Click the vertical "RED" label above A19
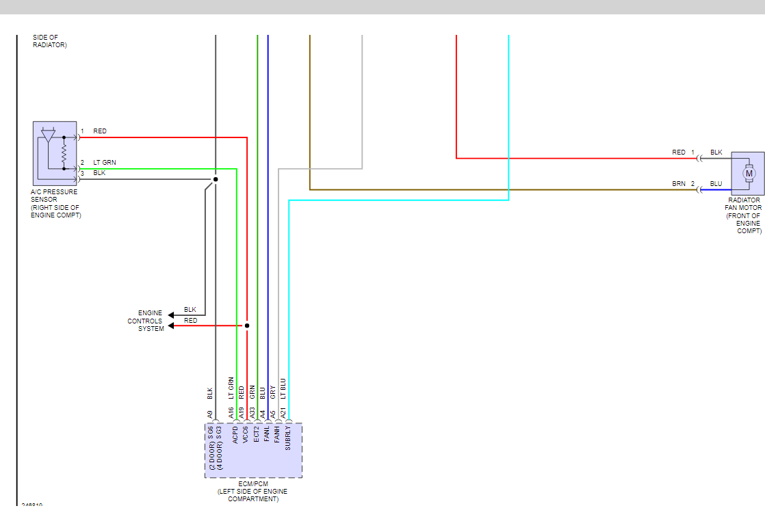The height and width of the screenshot is (532, 765). pos(241,393)
